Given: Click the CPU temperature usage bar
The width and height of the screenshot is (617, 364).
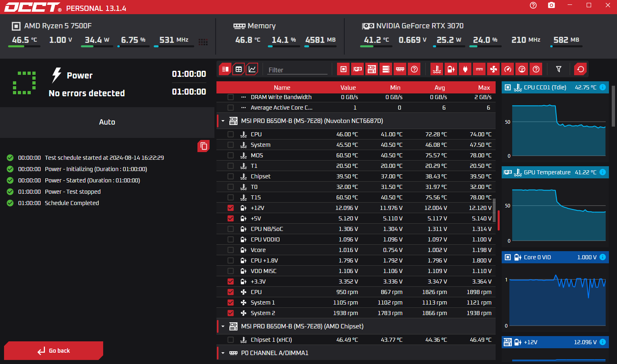Looking at the screenshot, I should [24, 47].
